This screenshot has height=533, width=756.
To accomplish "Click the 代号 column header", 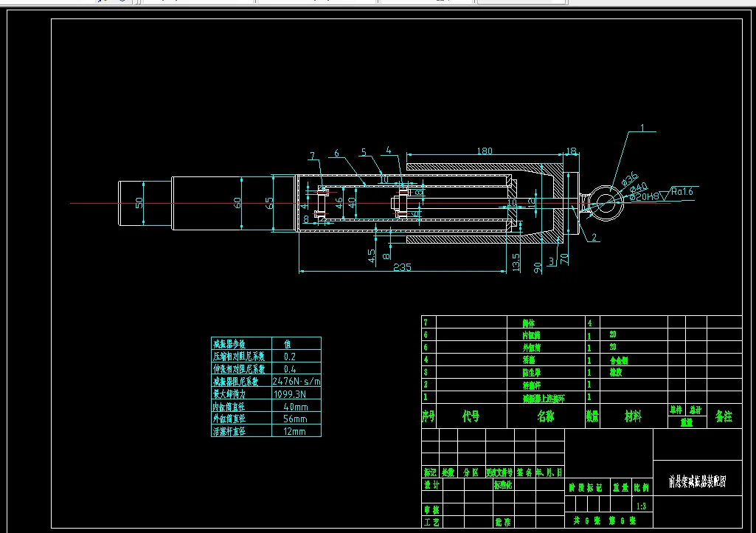I will [471, 416].
